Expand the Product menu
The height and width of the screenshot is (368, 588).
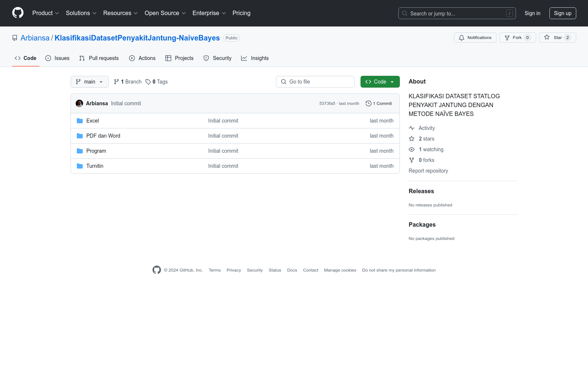(x=46, y=13)
